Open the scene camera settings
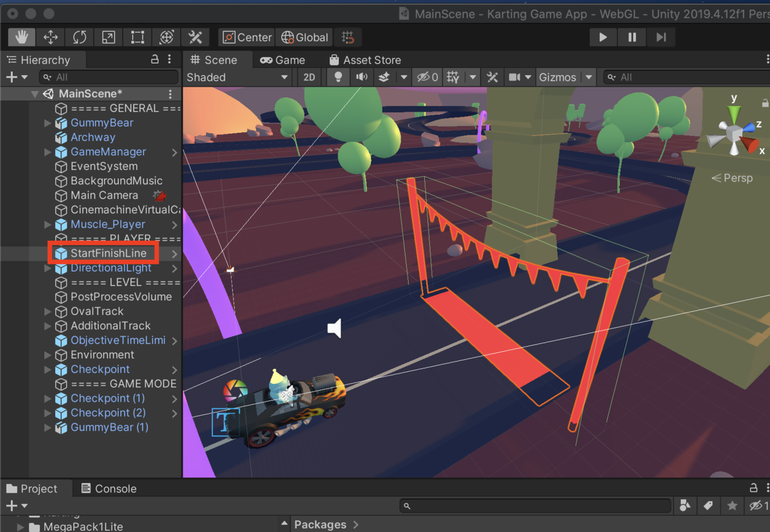This screenshot has width=770, height=532. (x=520, y=77)
